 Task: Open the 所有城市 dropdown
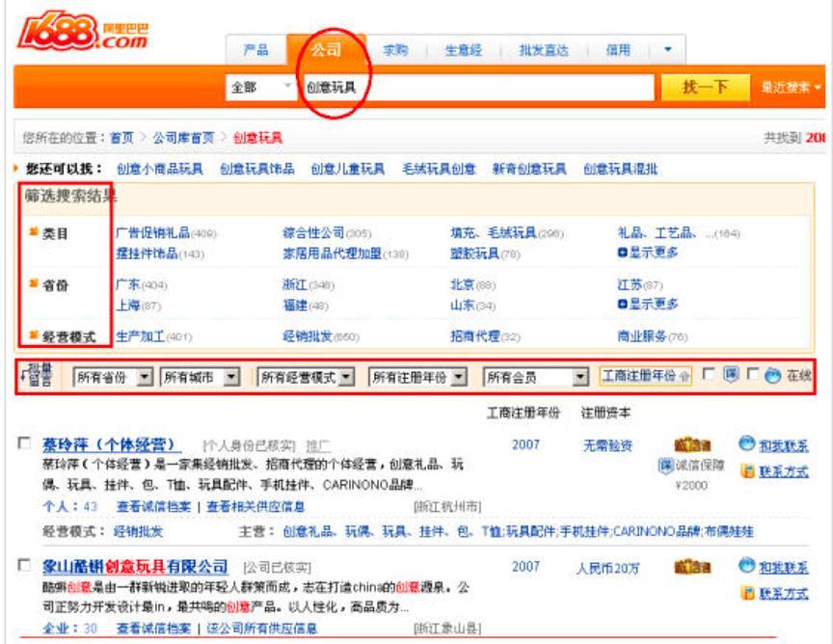click(200, 377)
